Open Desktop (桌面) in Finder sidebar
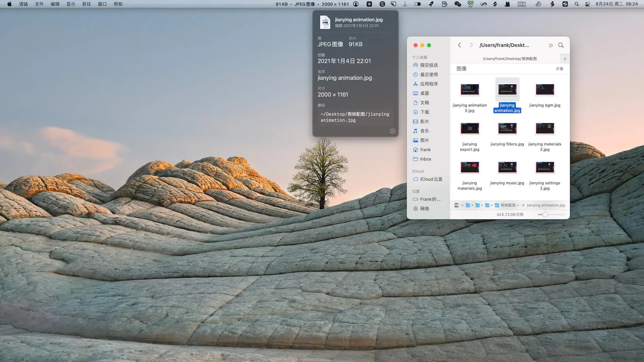This screenshot has width=644, height=362. coord(421,93)
